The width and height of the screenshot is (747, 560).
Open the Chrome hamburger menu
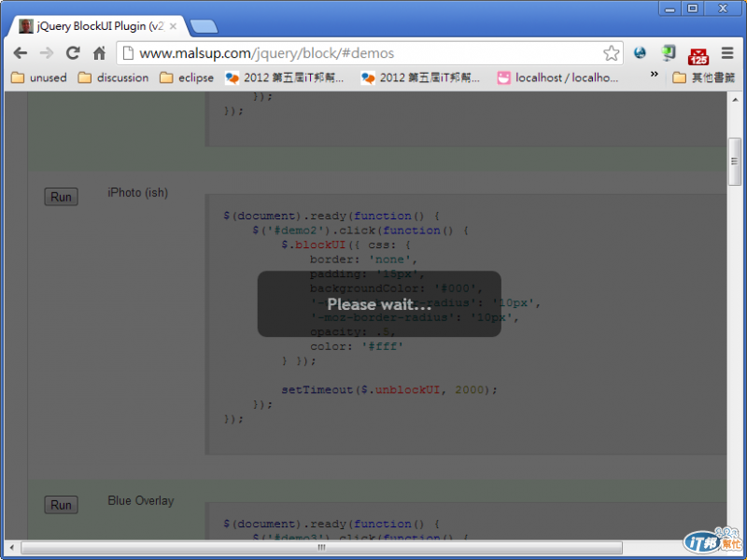pyautogui.click(x=727, y=53)
